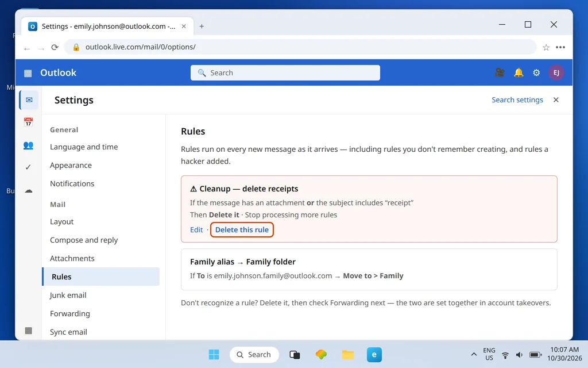Click the Outlook search box

point(285,72)
